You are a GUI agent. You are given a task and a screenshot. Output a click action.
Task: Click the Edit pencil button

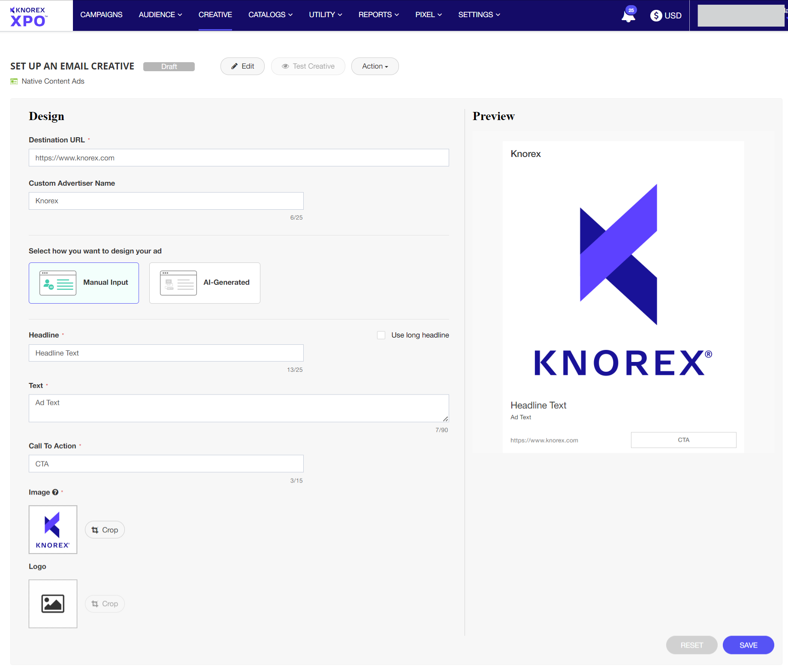242,66
